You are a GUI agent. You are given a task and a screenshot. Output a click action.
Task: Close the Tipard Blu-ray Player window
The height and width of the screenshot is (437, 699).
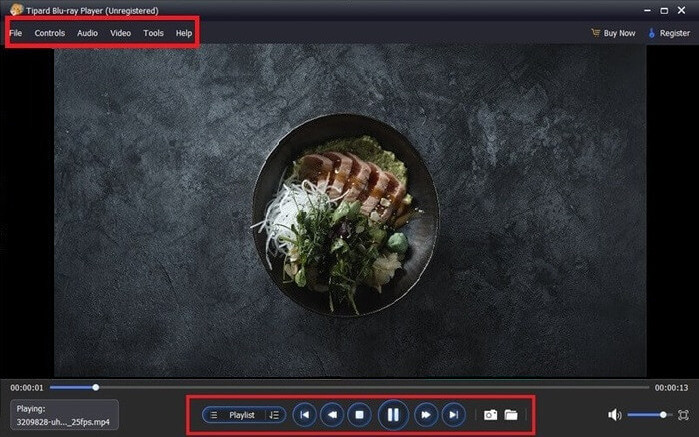pos(682,10)
